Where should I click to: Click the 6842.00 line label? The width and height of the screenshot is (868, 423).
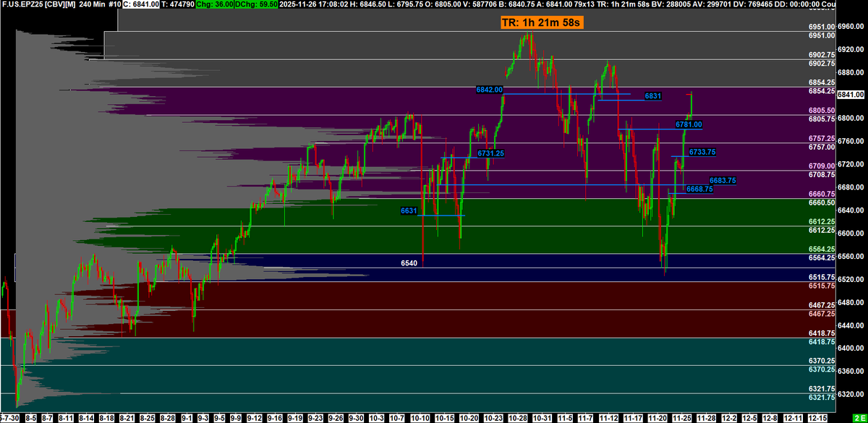[489, 90]
